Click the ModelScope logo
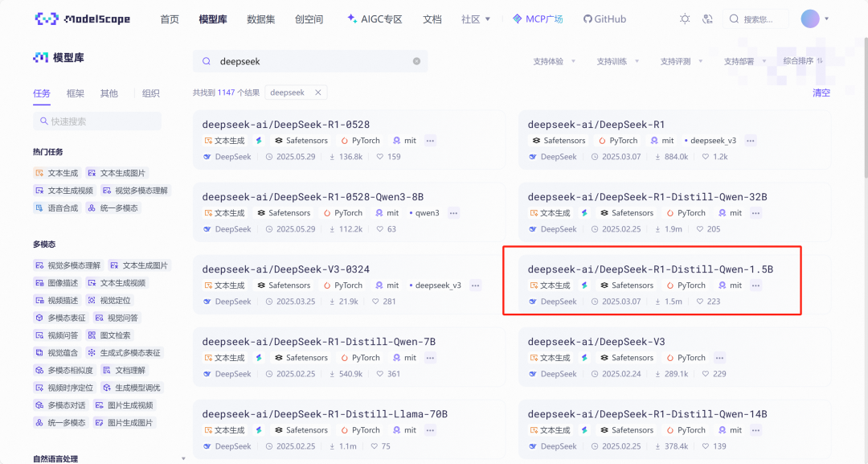The image size is (868, 464). tap(83, 18)
